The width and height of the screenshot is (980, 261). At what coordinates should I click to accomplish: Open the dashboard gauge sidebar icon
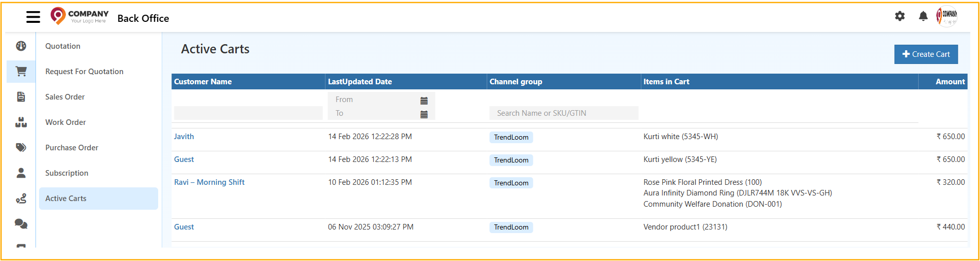pyautogui.click(x=21, y=46)
